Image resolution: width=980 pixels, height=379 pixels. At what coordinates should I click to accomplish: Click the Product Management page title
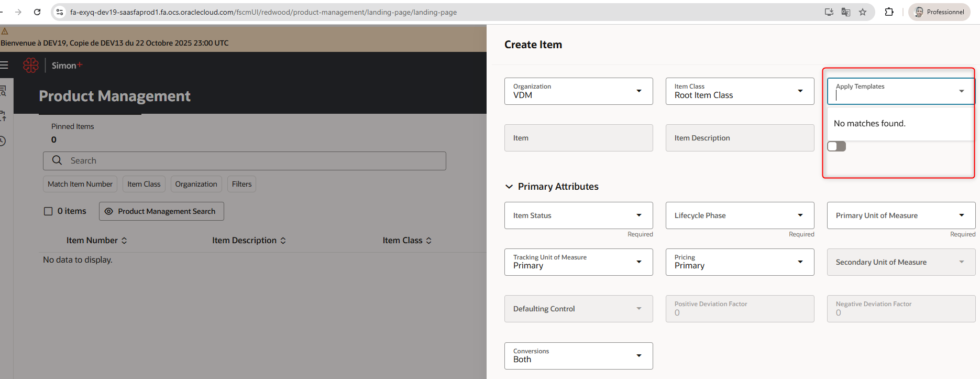(x=115, y=96)
